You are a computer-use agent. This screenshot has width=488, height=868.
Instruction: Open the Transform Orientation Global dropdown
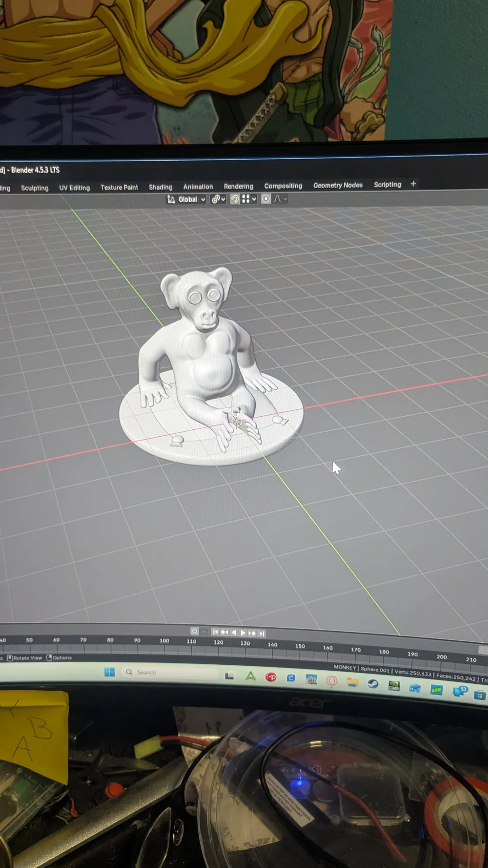pyautogui.click(x=186, y=199)
